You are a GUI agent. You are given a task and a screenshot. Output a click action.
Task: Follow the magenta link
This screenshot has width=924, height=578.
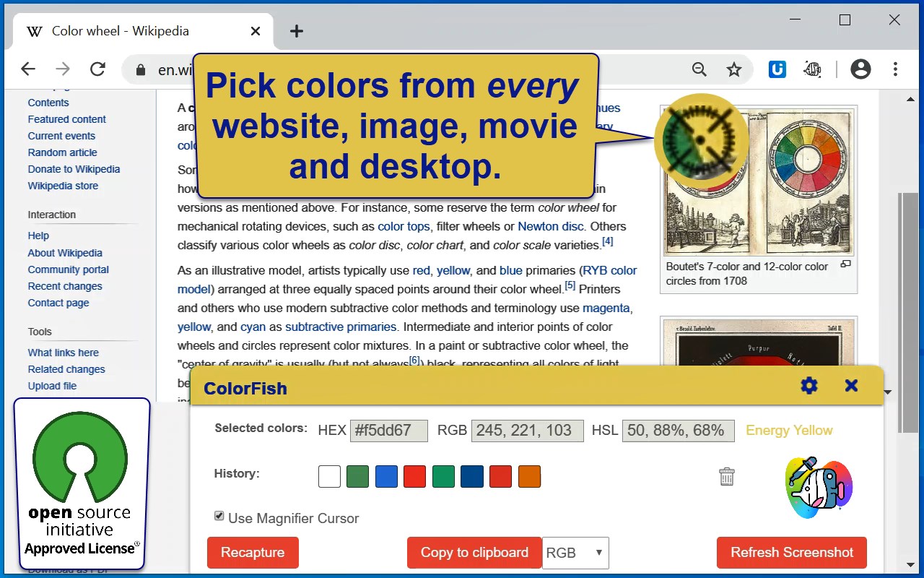pos(607,308)
